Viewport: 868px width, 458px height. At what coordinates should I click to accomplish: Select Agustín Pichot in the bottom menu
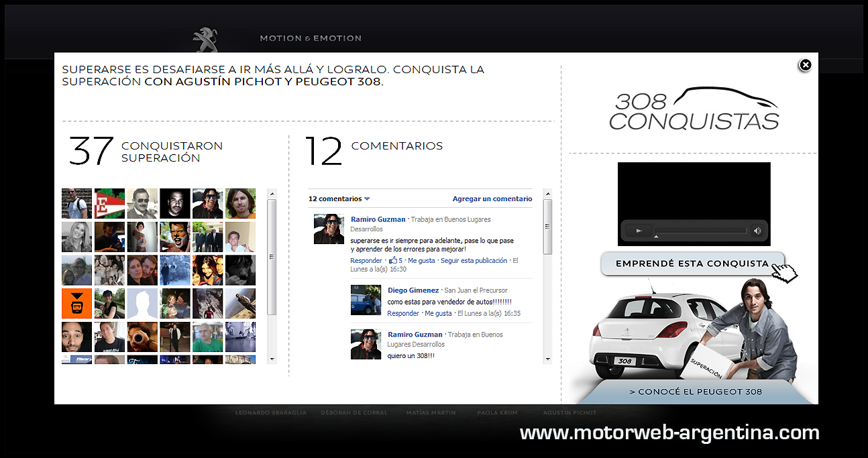pos(569,412)
